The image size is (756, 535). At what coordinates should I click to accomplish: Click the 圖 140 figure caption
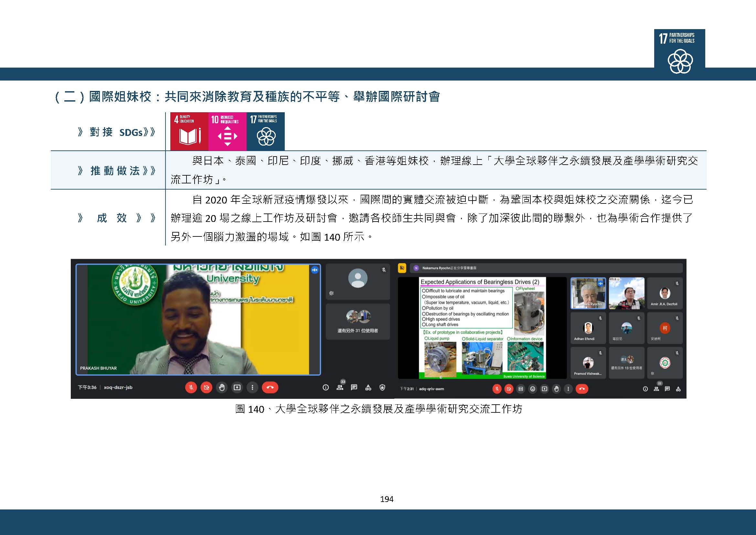[379, 409]
